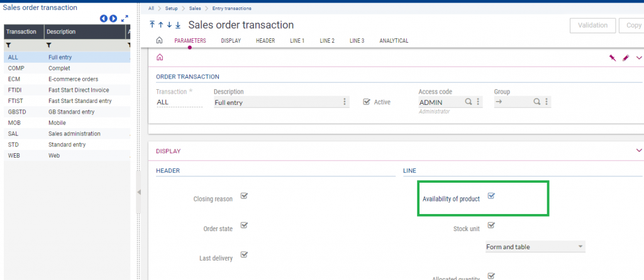The image size is (644, 280).
Task: Select WEB Web row
Action: pyautogui.click(x=67, y=155)
